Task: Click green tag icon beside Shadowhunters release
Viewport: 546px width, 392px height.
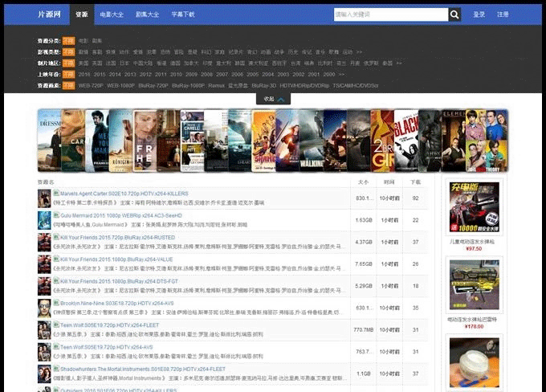Action: click(56, 369)
